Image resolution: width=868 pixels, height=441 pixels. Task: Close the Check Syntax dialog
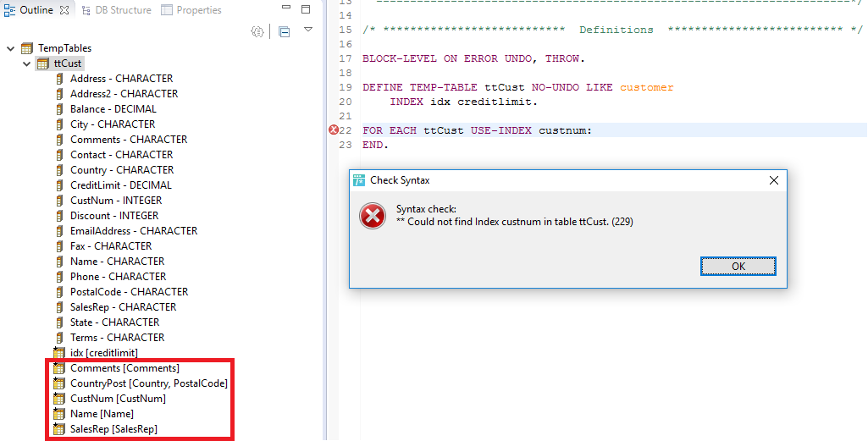coord(774,180)
